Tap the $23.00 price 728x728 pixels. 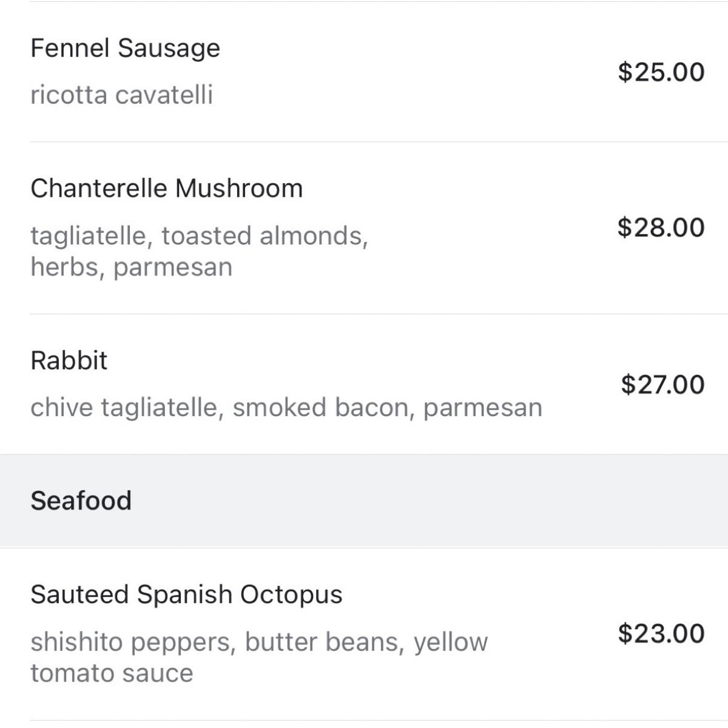coord(661,634)
